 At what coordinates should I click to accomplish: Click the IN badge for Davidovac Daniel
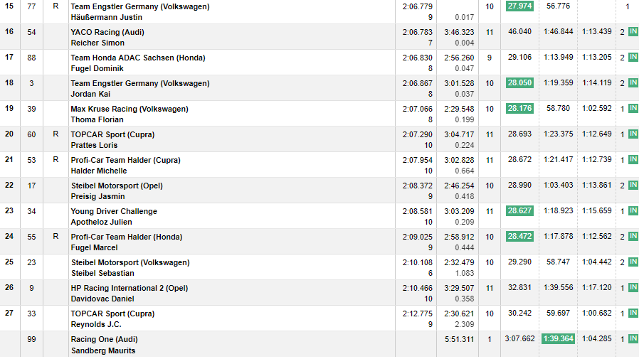click(x=633, y=288)
